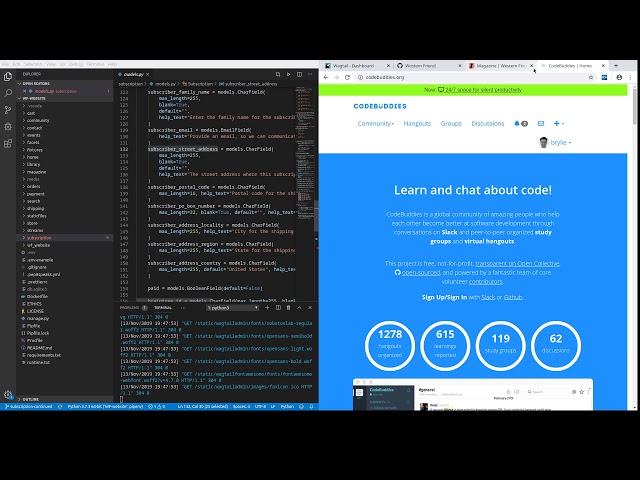
Task: Click the synchronize changes icon in the status bar
Action: (60, 407)
